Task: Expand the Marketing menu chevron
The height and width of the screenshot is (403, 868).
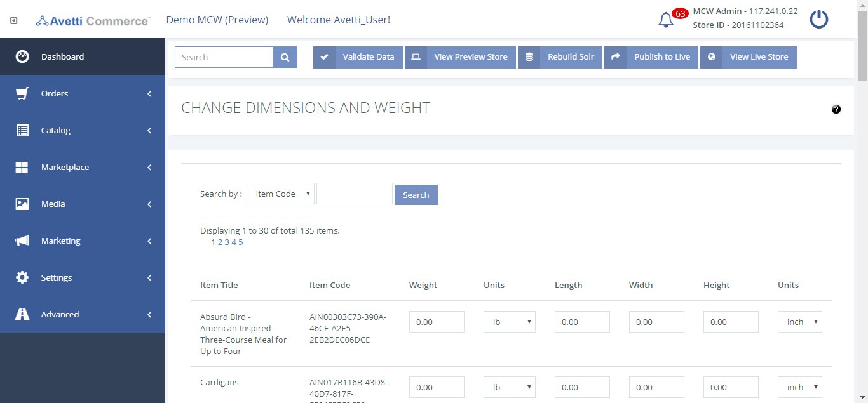Action: (x=149, y=241)
